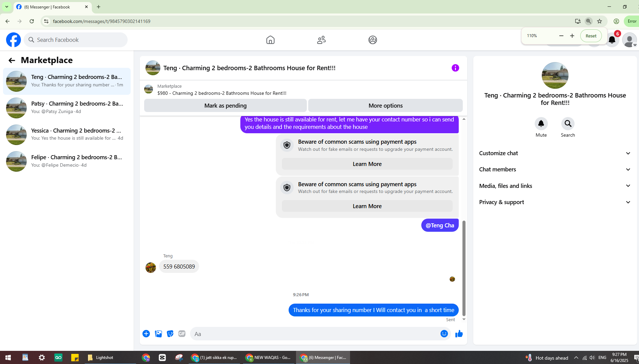Show hidden system tray icons

(576, 358)
